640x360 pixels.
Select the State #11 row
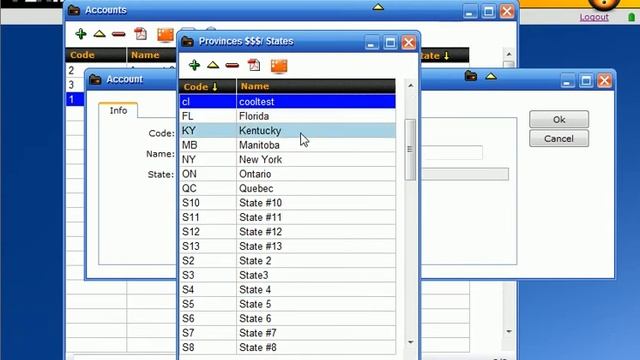[287, 218]
